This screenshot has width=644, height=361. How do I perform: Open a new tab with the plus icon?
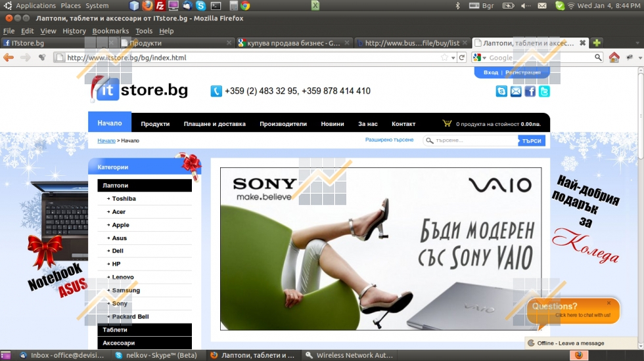click(x=597, y=43)
